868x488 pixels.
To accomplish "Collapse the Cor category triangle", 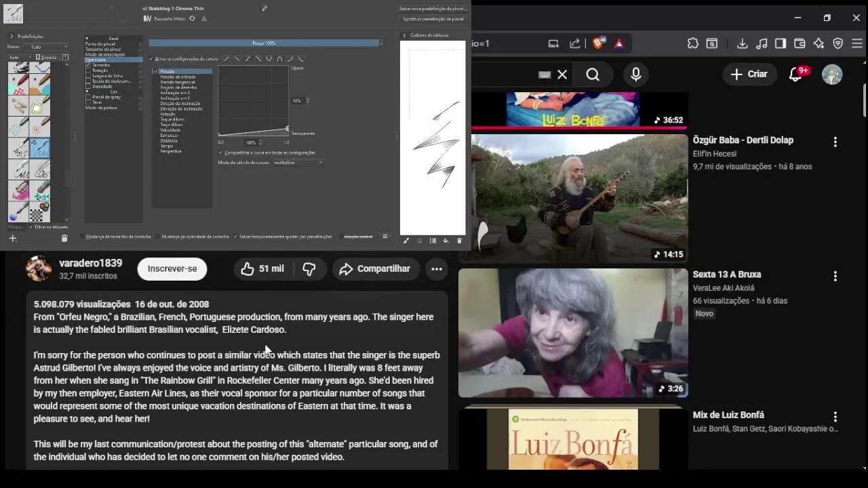I will (x=87, y=91).
